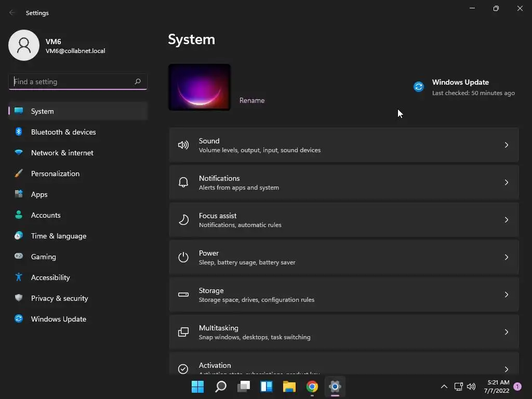The height and width of the screenshot is (399, 532).
Task: Expand Multitasking settings chevron
Action: click(x=506, y=332)
